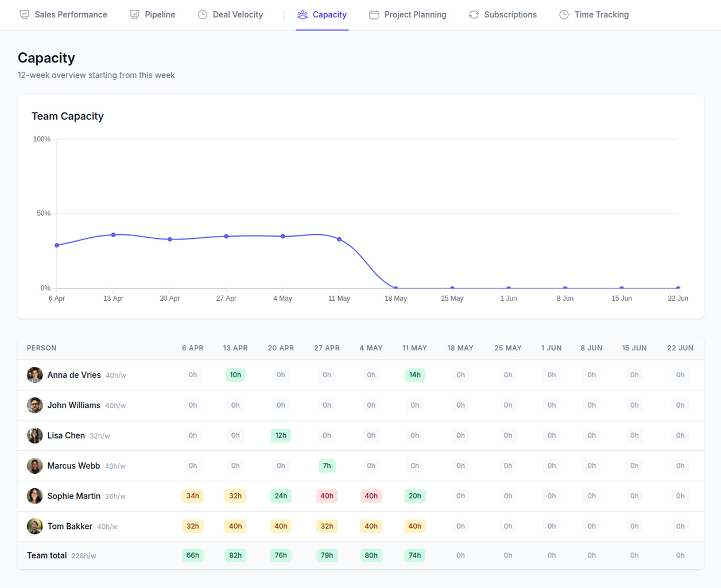
Task: Click Anna de Vries's avatar
Action: [34, 375]
